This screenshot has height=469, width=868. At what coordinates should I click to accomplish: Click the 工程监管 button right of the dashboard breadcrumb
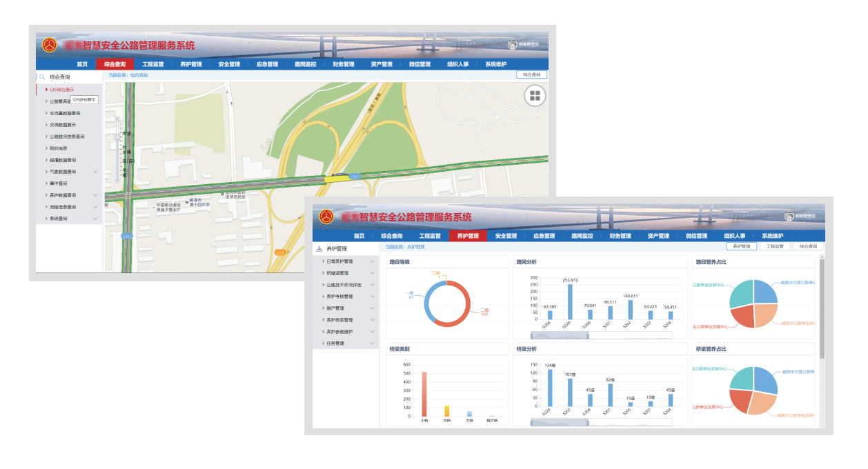[x=775, y=246]
